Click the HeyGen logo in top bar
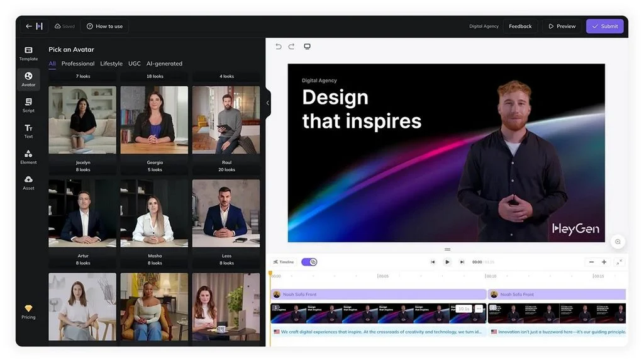 [40, 26]
